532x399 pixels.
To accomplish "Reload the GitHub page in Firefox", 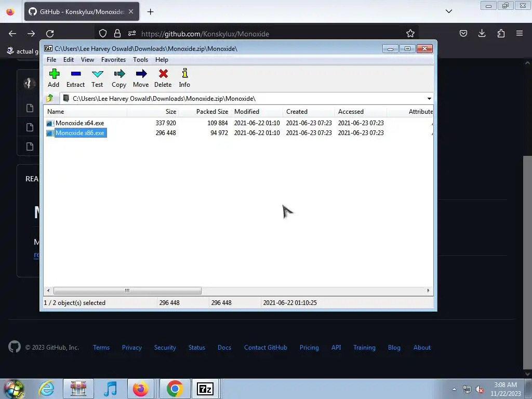I will (50, 34).
